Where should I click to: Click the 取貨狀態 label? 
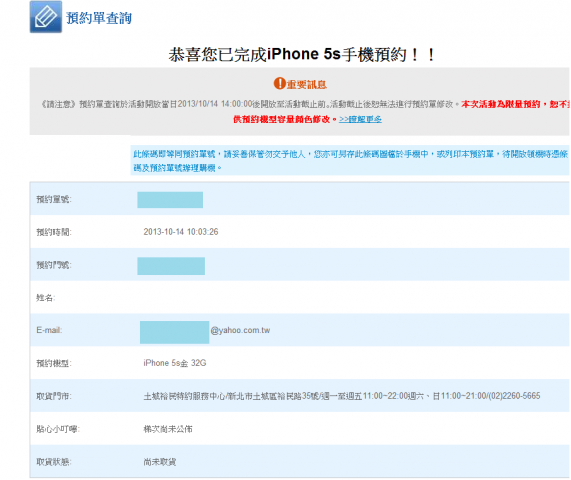54,462
